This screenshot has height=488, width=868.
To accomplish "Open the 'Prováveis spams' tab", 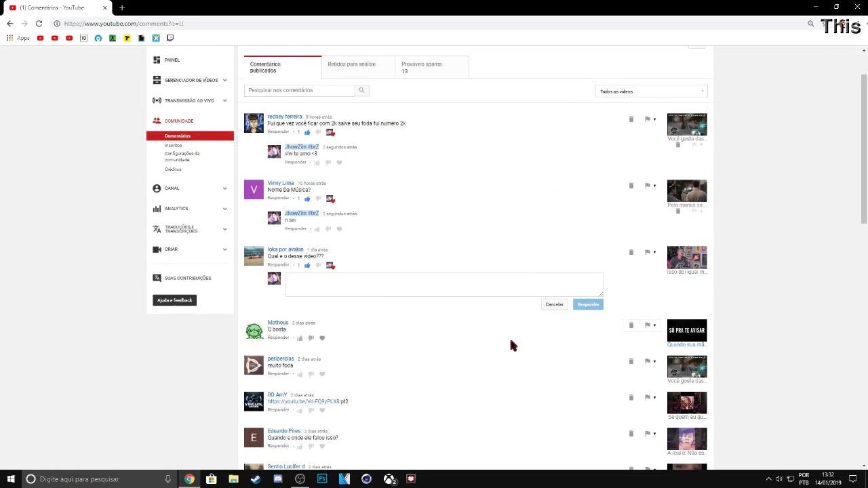I will click(421, 67).
